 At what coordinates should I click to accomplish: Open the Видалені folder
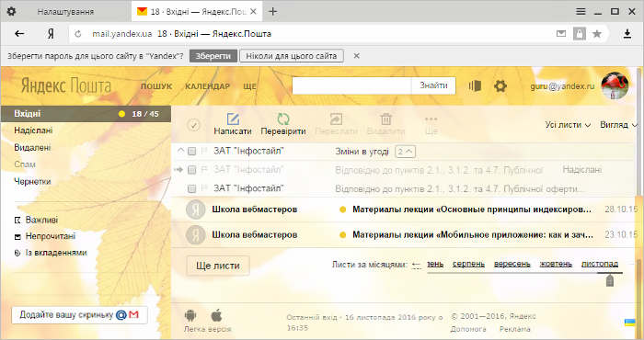coord(32,148)
